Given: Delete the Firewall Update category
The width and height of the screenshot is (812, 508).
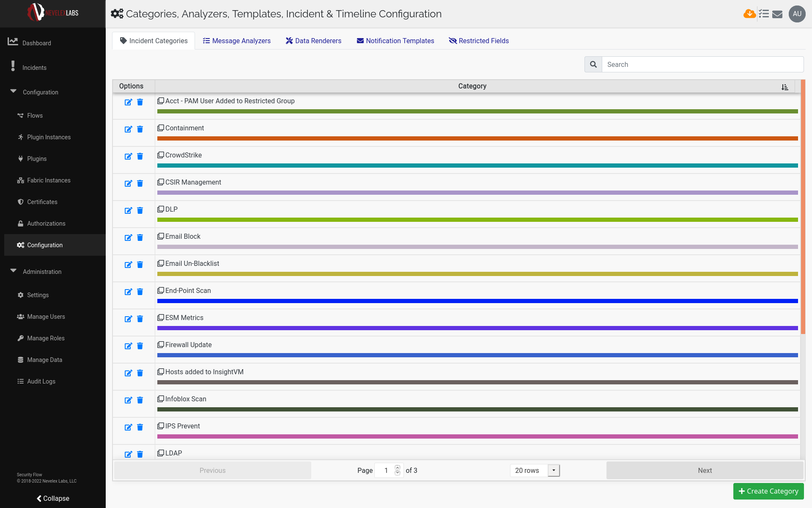Looking at the screenshot, I should pos(140,346).
